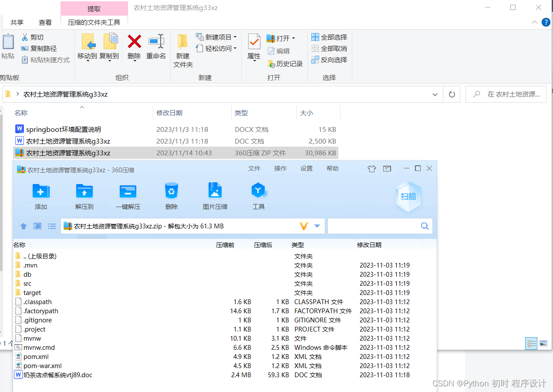This screenshot has height=392, width=553.
Task: Click the red X 删除 icon in ribbon
Action: click(134, 42)
